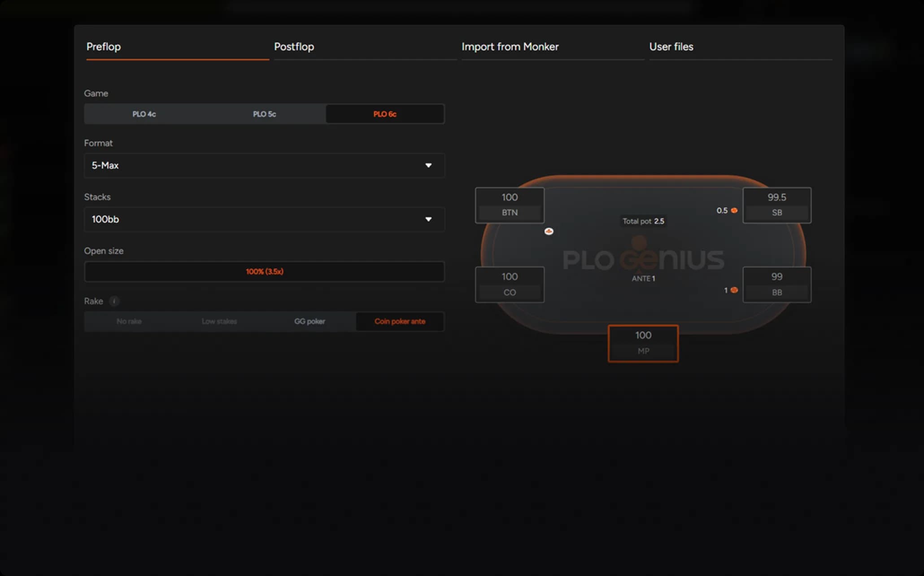Select GG poker rake option

pos(309,321)
